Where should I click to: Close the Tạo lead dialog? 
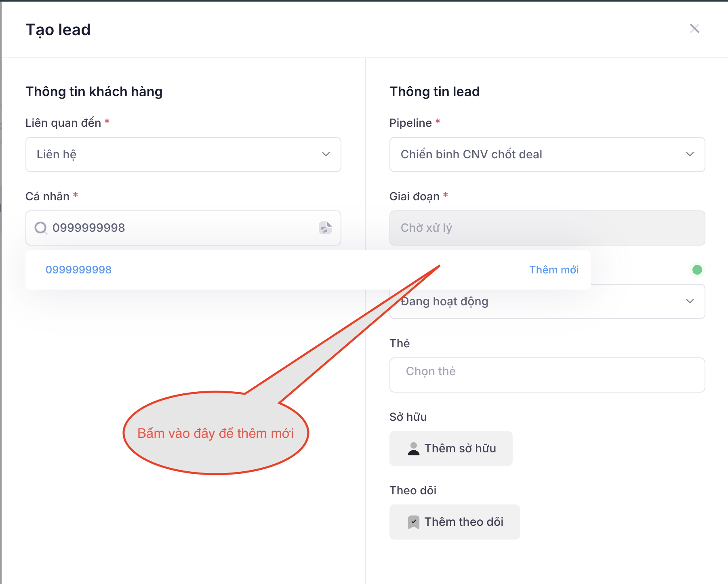point(694,29)
